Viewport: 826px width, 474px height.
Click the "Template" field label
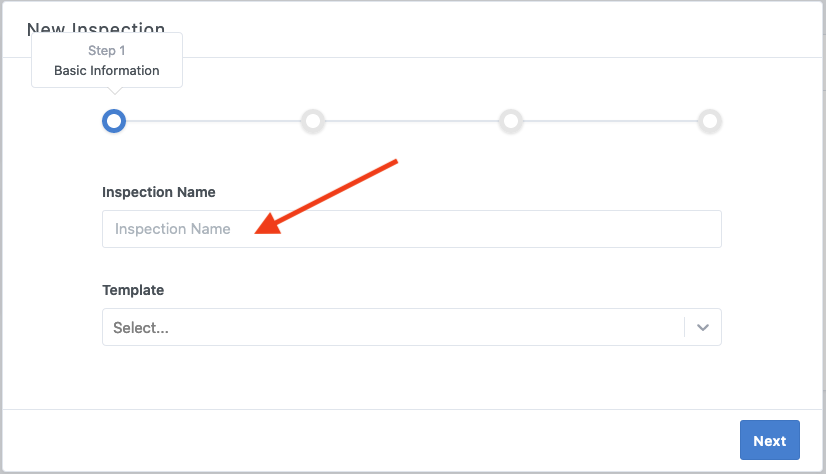[133, 290]
